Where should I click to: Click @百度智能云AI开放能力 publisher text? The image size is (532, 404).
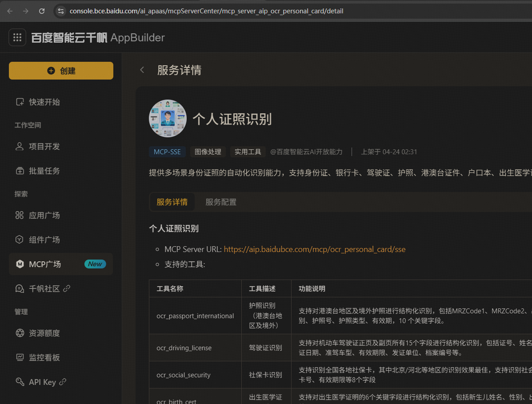point(306,152)
